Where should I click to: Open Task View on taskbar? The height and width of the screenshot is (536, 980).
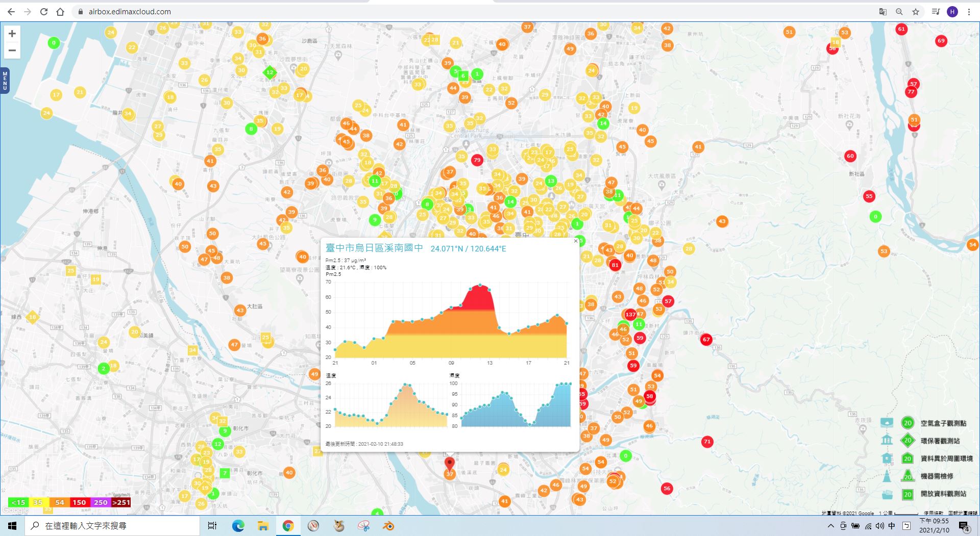click(x=212, y=526)
